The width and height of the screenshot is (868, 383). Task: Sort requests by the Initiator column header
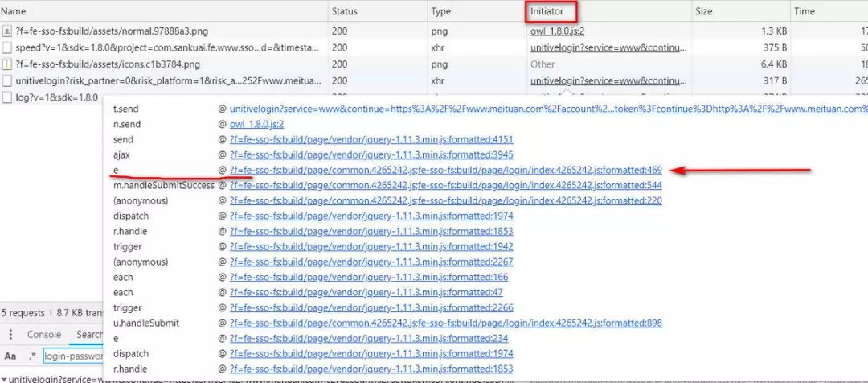(x=609, y=11)
